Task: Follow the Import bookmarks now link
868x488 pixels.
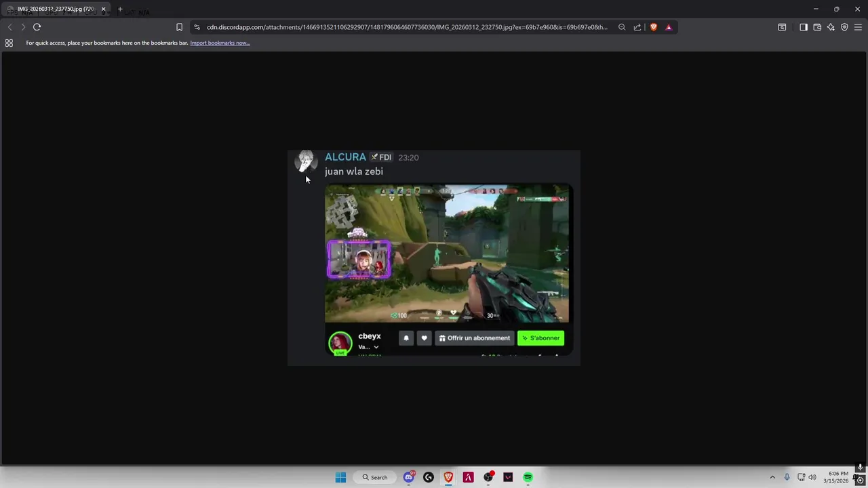Action: [x=220, y=43]
